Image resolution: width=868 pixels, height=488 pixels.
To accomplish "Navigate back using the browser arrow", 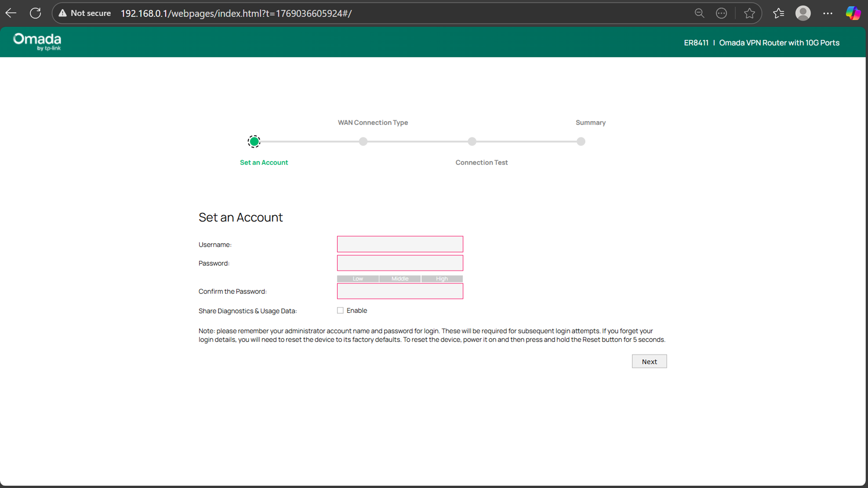I will 11,13.
